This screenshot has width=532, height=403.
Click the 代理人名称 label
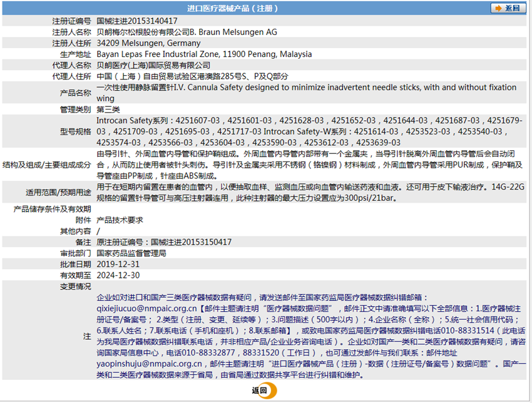coord(71,66)
